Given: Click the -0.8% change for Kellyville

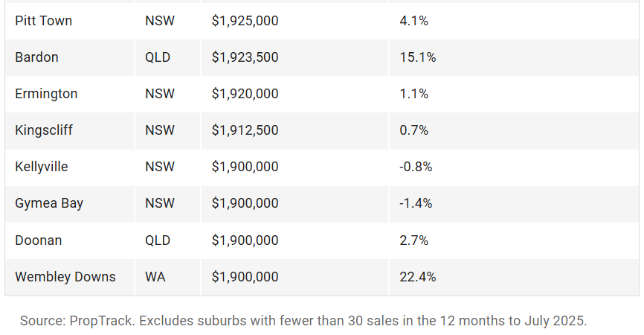Looking at the screenshot, I should click(416, 167).
